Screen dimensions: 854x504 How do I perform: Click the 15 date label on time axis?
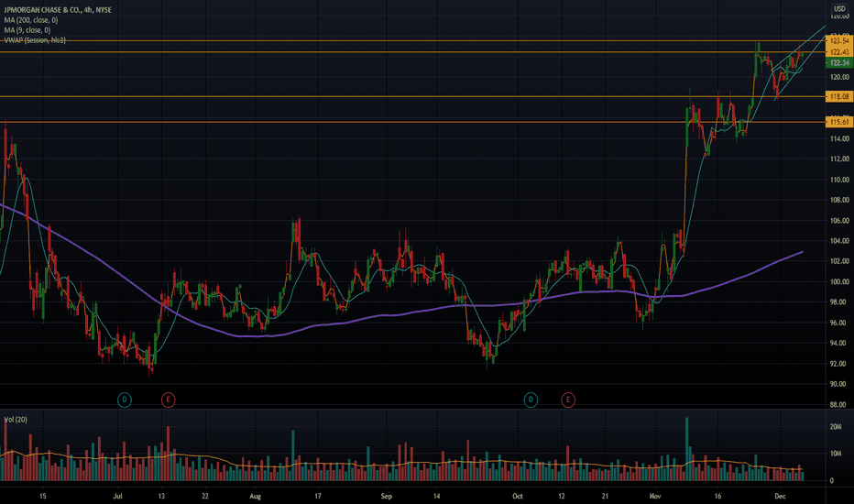click(x=42, y=497)
